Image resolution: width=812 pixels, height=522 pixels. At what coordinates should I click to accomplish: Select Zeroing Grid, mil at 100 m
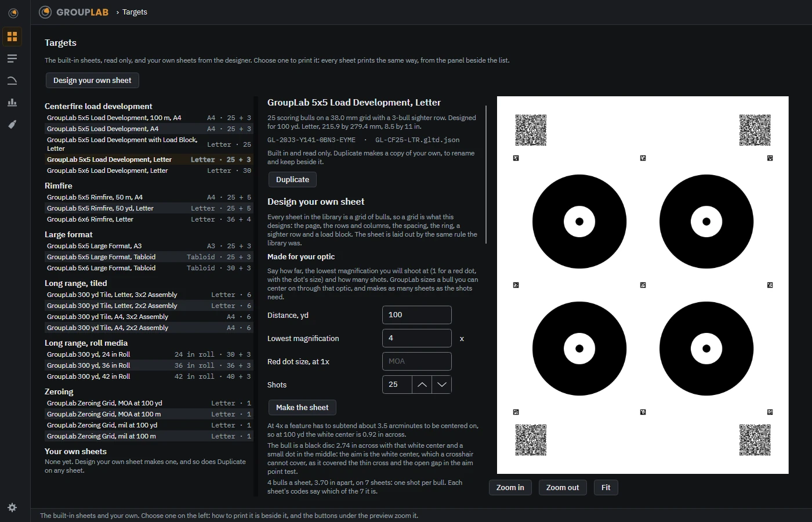149,436
